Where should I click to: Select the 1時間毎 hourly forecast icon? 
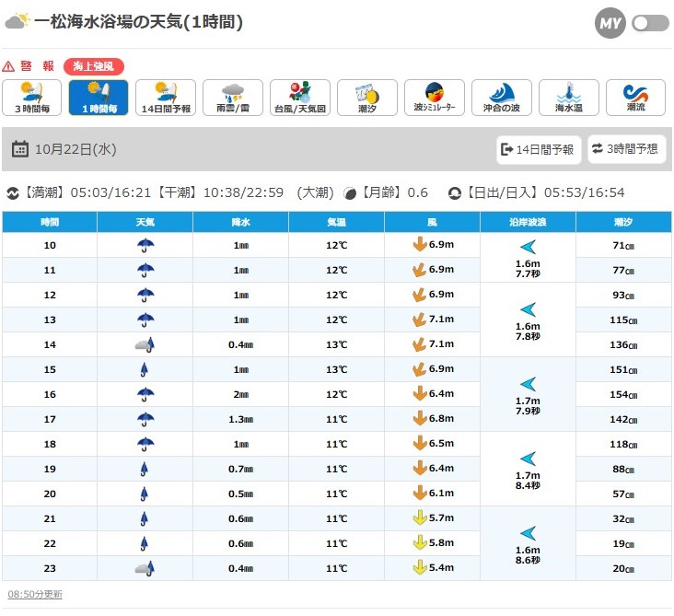pyautogui.click(x=99, y=97)
